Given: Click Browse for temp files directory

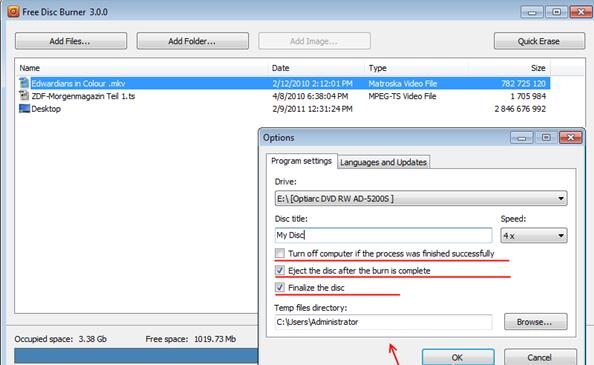Looking at the screenshot, I should [x=535, y=321].
